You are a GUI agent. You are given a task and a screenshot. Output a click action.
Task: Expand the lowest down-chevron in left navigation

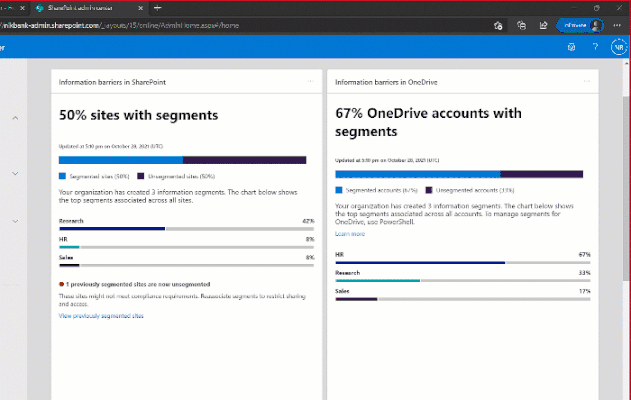[15, 221]
